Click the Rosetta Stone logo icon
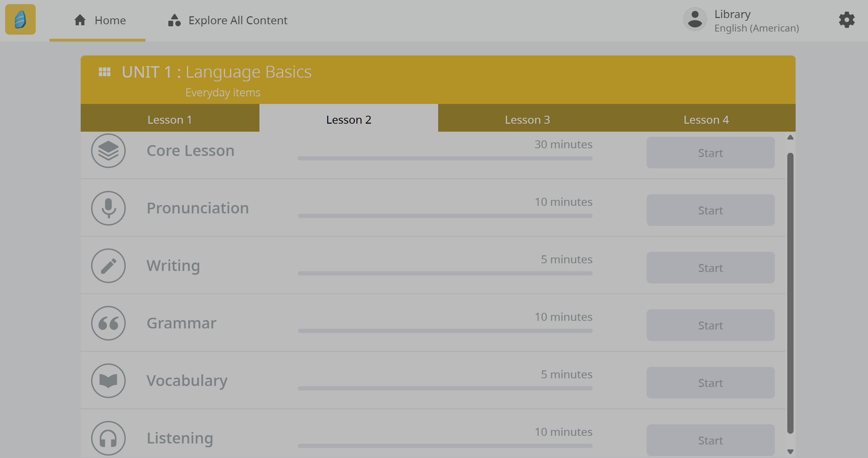This screenshot has width=868, height=458. coord(20,19)
